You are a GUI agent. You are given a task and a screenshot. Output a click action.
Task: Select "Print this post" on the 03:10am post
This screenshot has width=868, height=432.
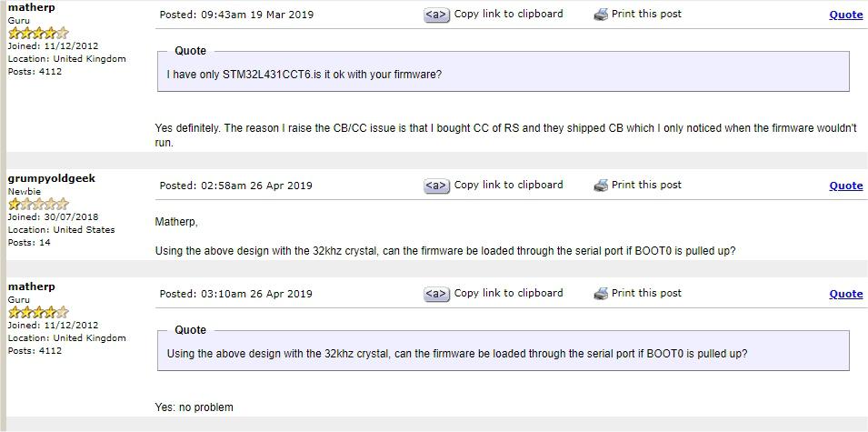click(646, 293)
